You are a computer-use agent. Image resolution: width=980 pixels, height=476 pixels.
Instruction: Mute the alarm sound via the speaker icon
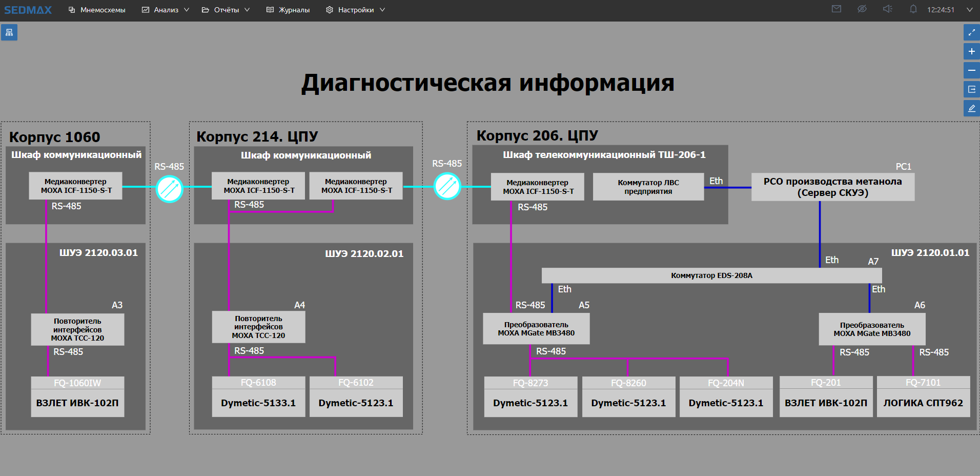pos(887,9)
